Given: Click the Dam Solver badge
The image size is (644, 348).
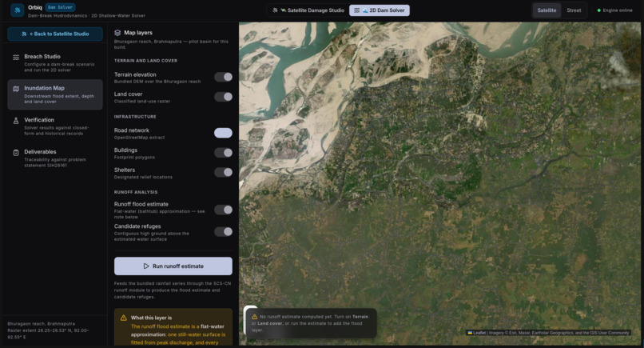Looking at the screenshot, I should coord(60,7).
